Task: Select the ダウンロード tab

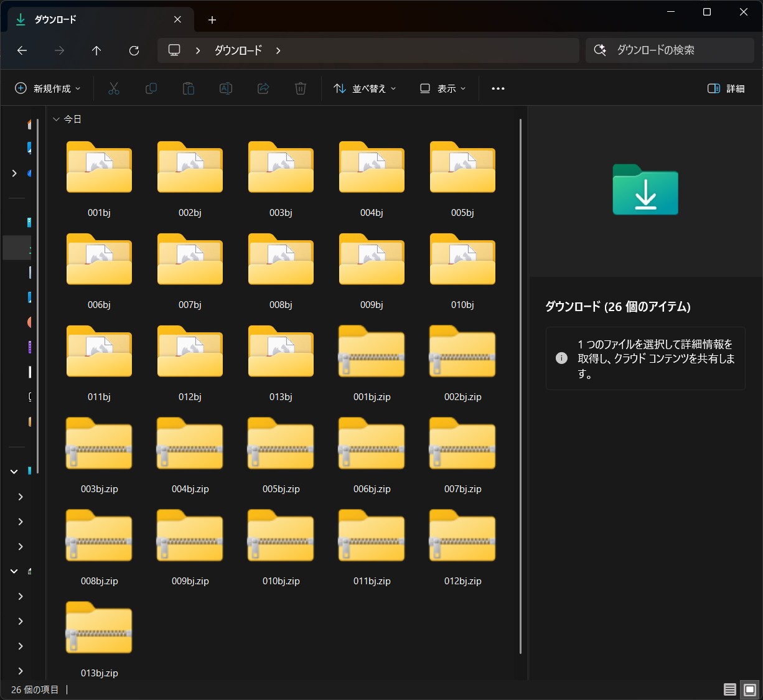Action: 101,19
